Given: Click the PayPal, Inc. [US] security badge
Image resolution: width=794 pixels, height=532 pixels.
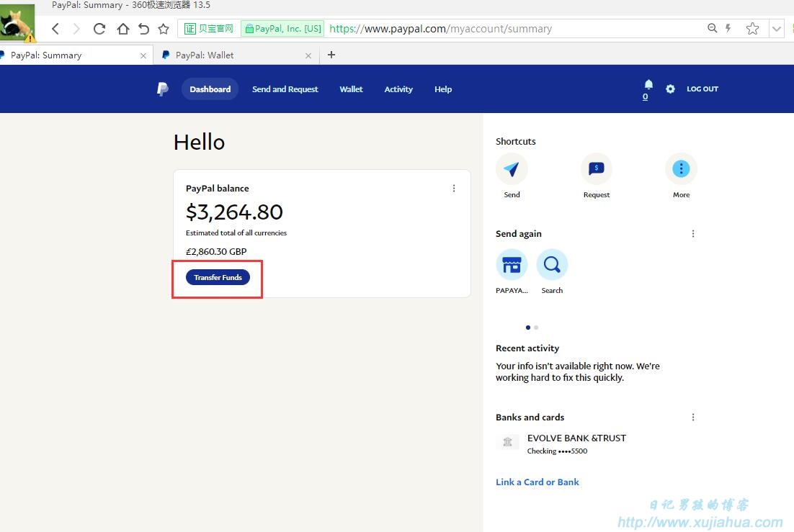Looking at the screenshot, I should tap(282, 29).
